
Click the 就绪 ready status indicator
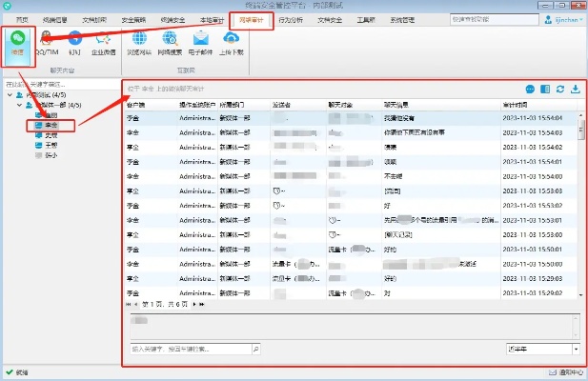[17, 372]
